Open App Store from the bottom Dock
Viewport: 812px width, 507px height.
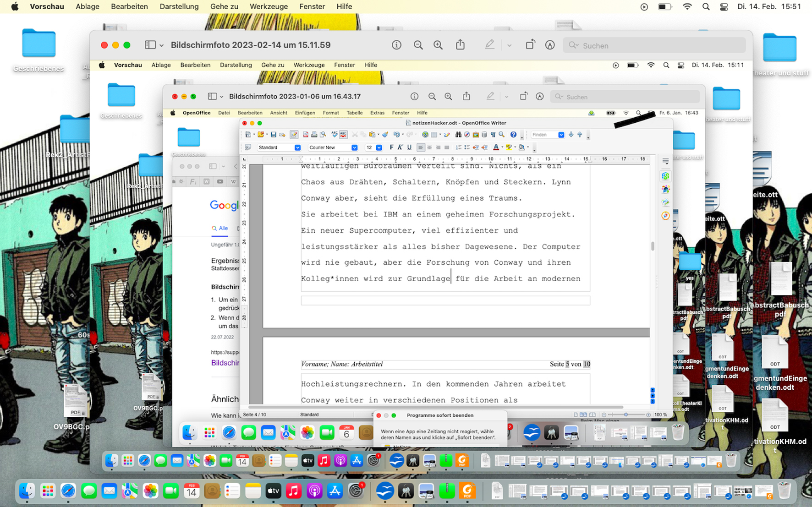coord(335,491)
